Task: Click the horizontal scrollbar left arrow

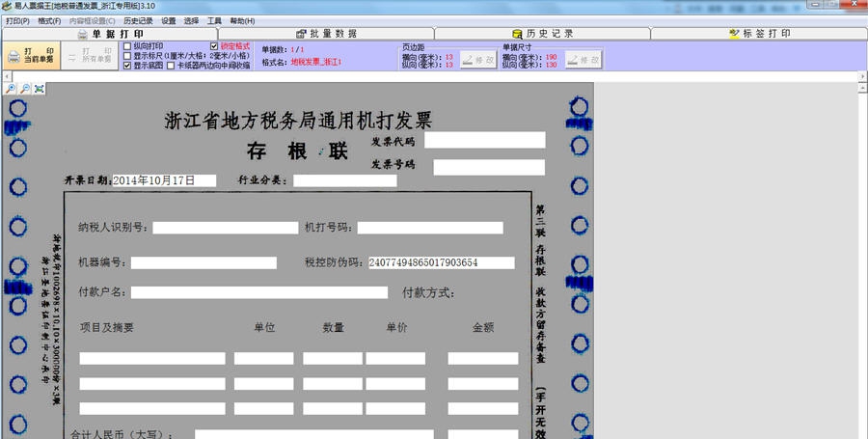Action: 7,76
